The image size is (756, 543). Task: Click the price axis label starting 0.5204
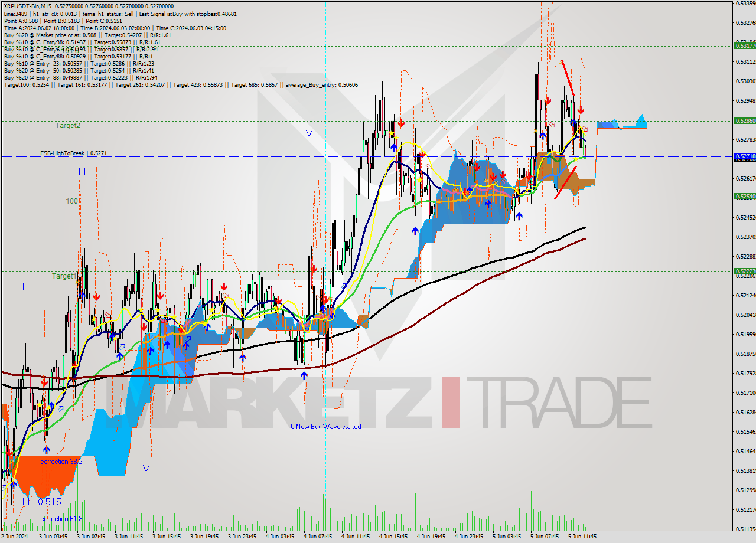[745, 315]
